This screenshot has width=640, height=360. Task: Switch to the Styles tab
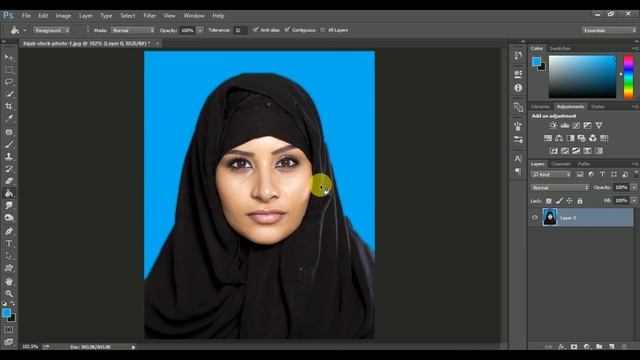tap(598, 107)
